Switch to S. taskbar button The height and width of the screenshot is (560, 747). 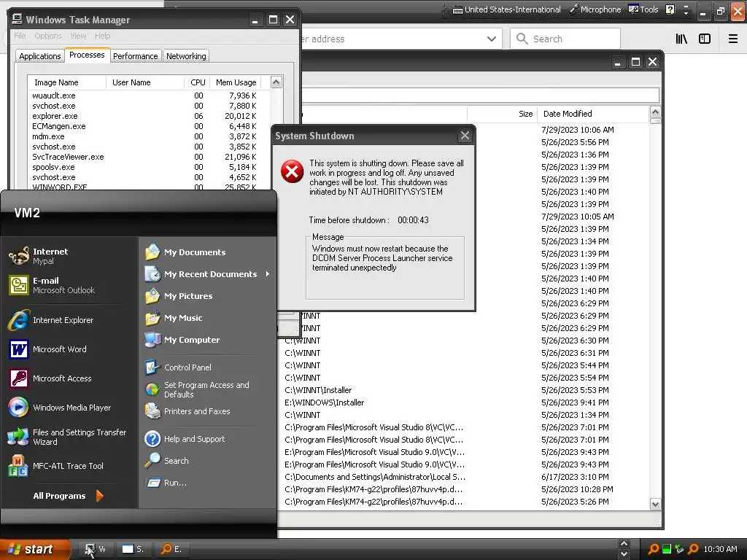pyautogui.click(x=133, y=549)
